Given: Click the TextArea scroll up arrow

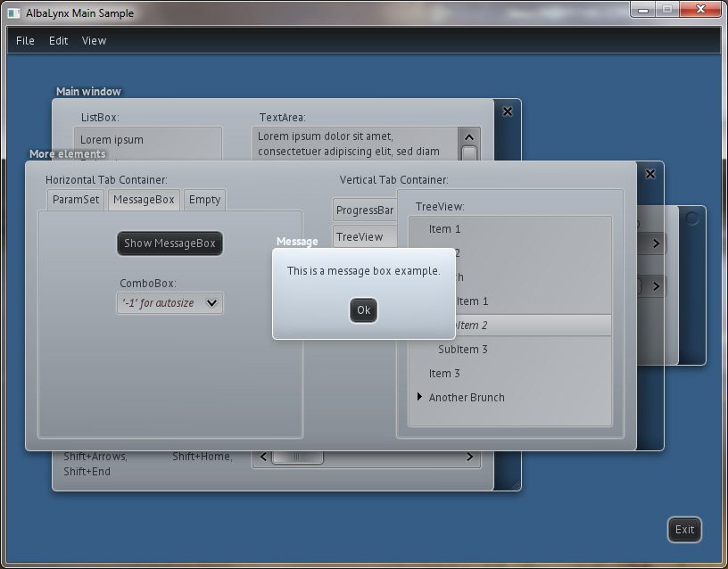Looking at the screenshot, I should coord(469,136).
